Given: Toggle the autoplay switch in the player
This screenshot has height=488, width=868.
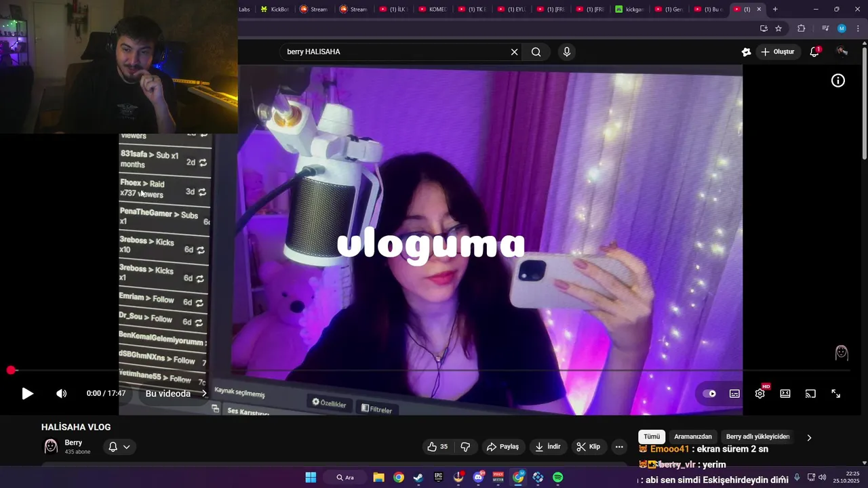Looking at the screenshot, I should point(709,394).
